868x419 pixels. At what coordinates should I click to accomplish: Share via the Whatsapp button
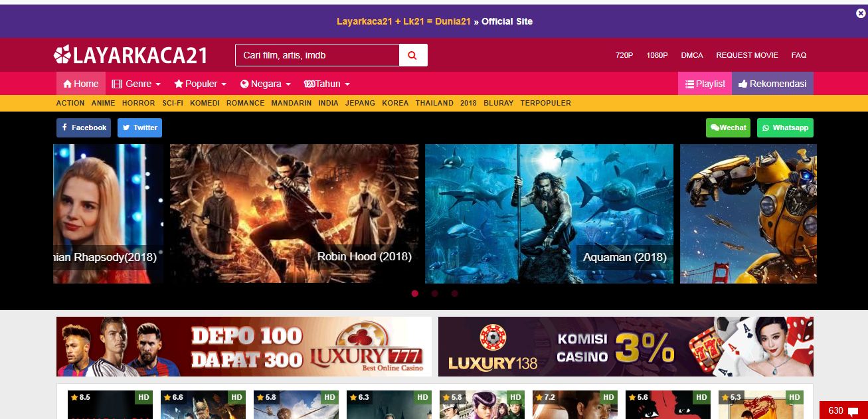(x=785, y=127)
